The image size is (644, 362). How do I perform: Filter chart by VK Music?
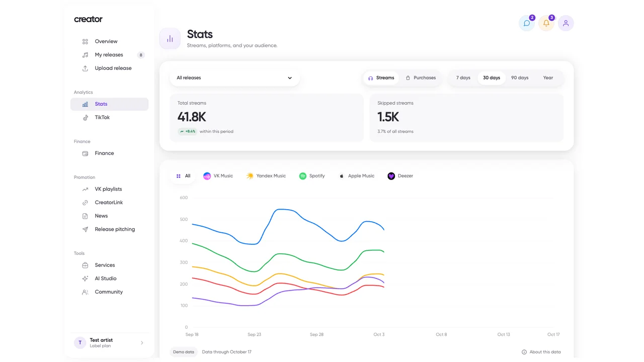(x=218, y=176)
